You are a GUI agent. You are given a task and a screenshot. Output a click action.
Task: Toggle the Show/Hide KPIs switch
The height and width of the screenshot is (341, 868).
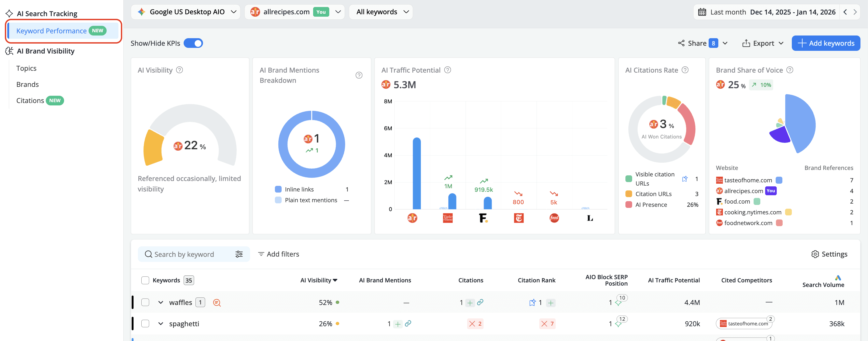tap(193, 43)
